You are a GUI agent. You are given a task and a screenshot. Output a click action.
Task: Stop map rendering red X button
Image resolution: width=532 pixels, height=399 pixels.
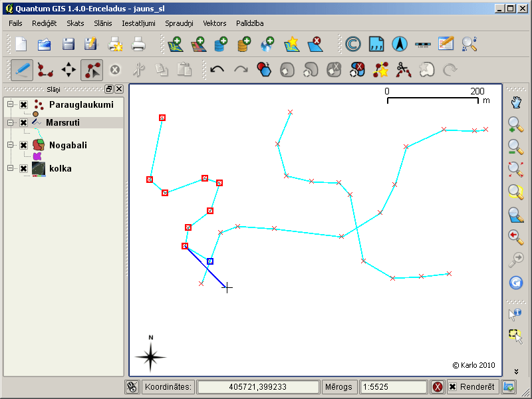pyautogui.click(x=438, y=387)
